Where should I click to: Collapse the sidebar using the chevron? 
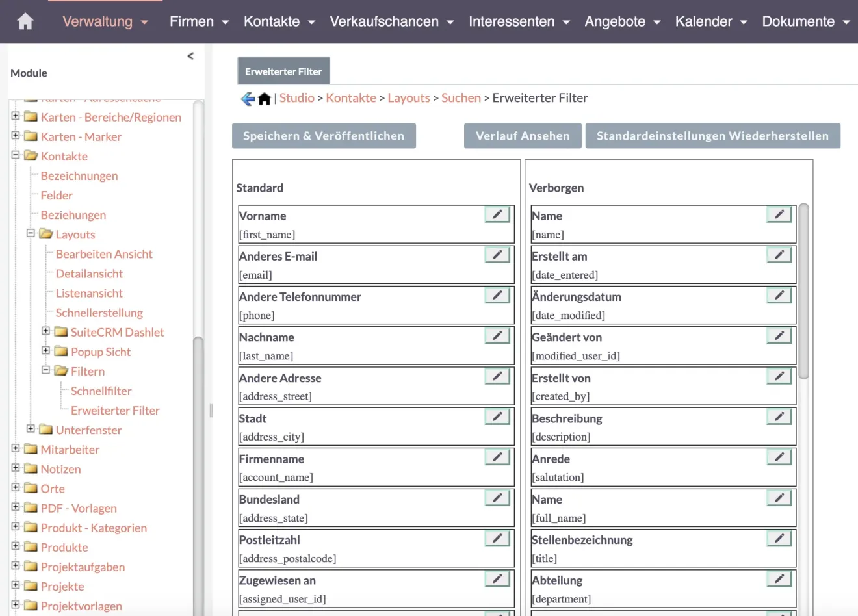[190, 56]
